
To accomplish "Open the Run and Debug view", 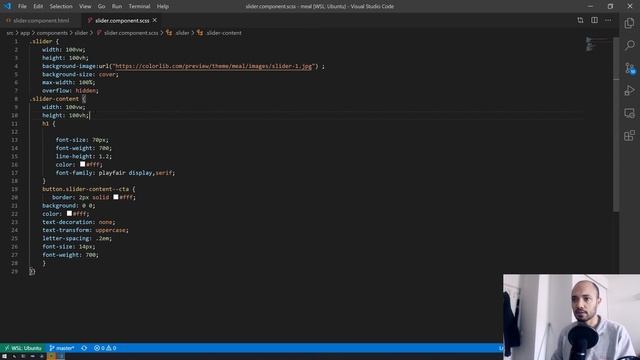I will pos(629,90).
